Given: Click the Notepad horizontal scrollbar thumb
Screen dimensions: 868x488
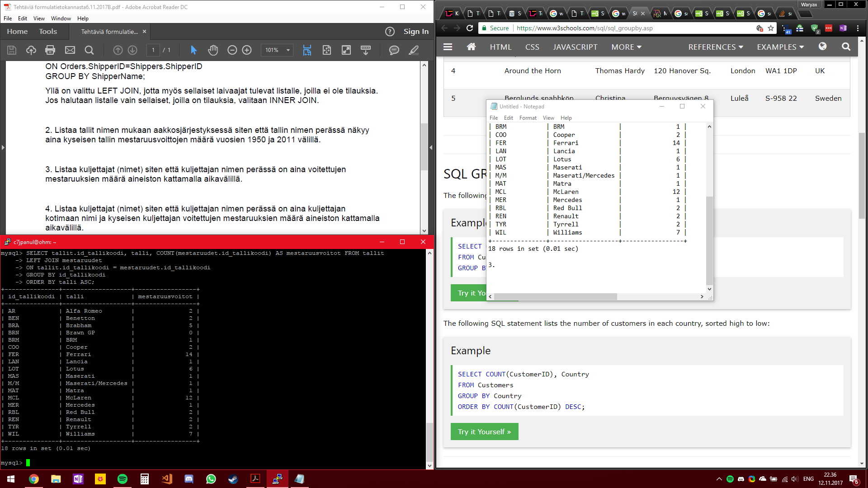Looking at the screenshot, I should (x=556, y=296).
